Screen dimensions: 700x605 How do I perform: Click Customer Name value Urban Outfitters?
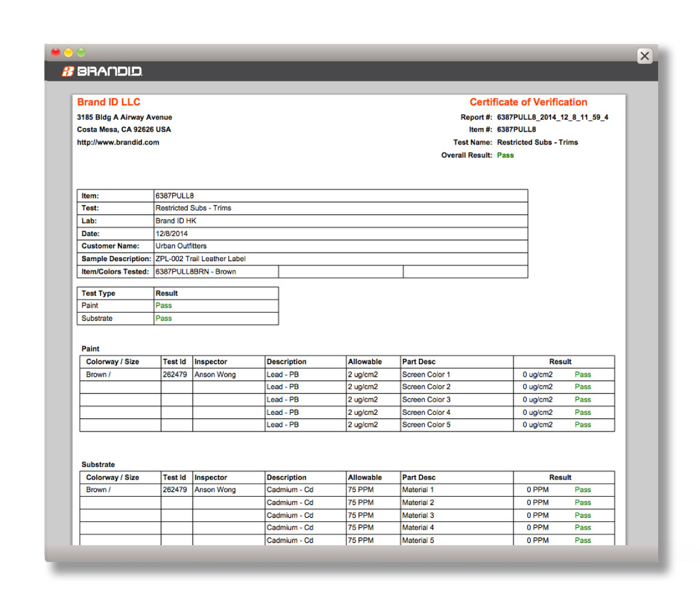[x=181, y=246]
